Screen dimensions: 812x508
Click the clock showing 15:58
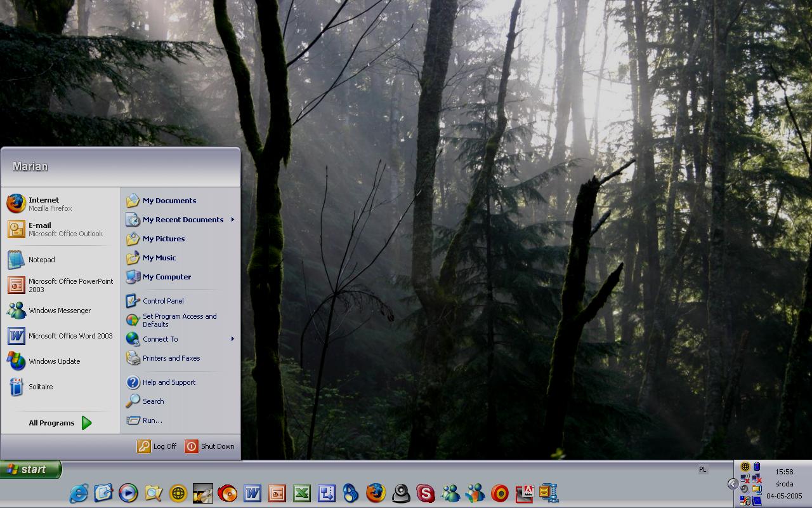[784, 472]
